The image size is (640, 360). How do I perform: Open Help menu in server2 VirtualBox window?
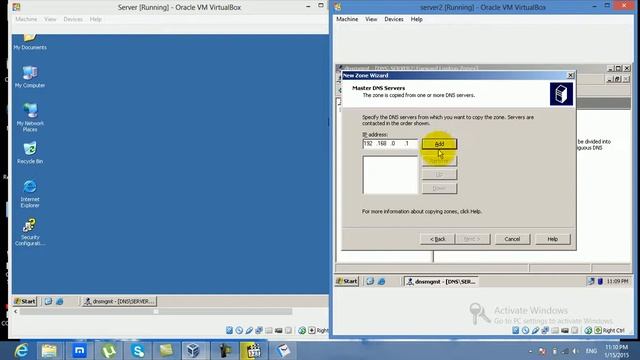click(x=416, y=19)
